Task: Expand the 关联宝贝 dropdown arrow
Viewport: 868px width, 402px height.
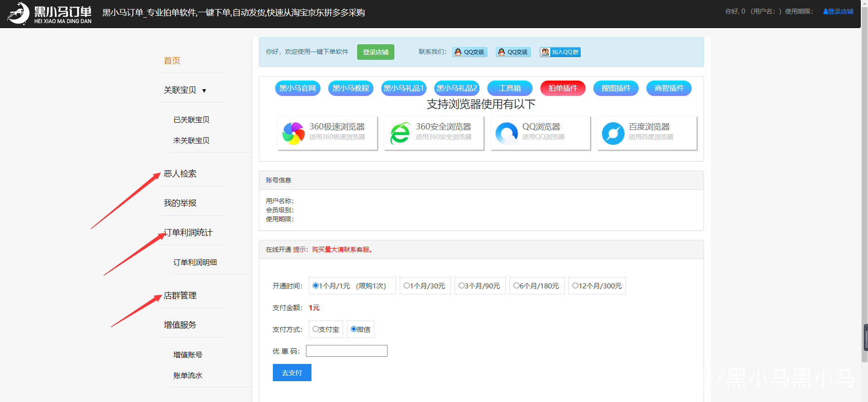Action: [204, 91]
